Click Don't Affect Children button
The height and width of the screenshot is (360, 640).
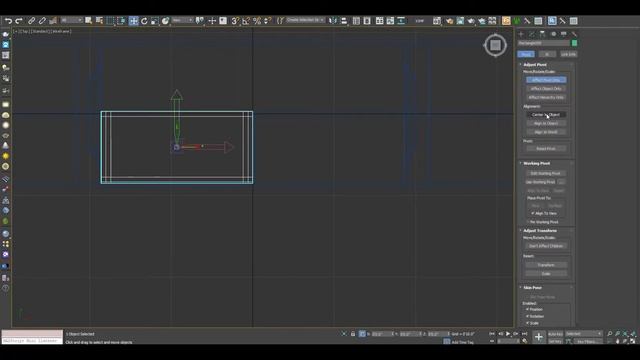coord(546,246)
